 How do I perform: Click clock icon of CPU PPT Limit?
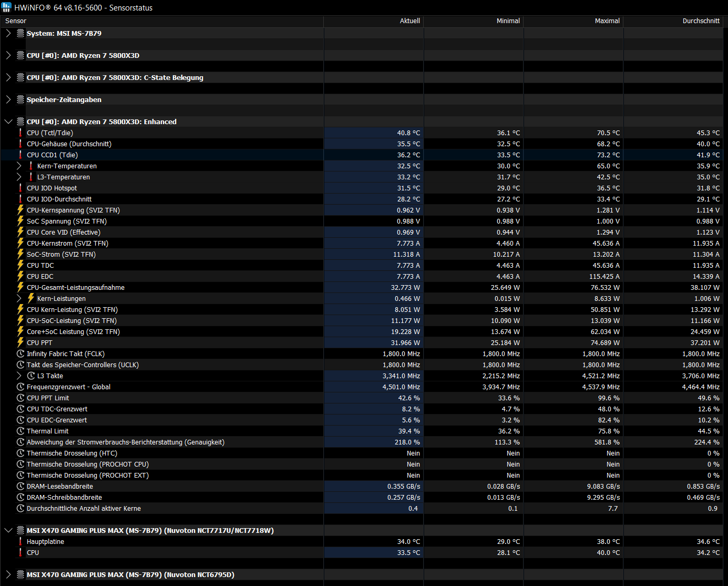point(20,398)
